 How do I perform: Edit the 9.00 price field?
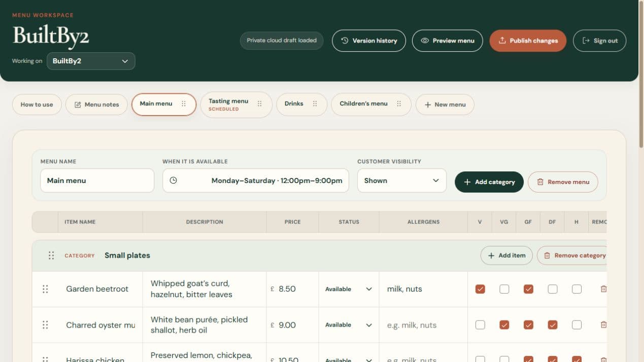(292, 325)
